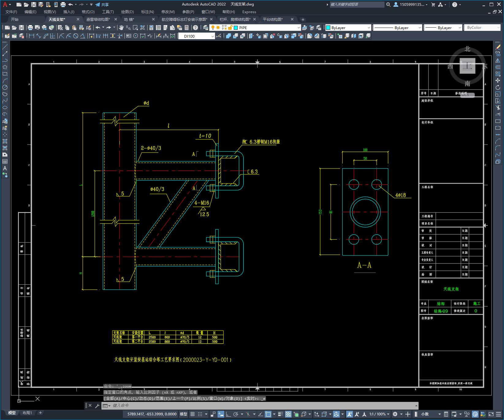Toggle polar tracking in status bar

(x=236, y=414)
